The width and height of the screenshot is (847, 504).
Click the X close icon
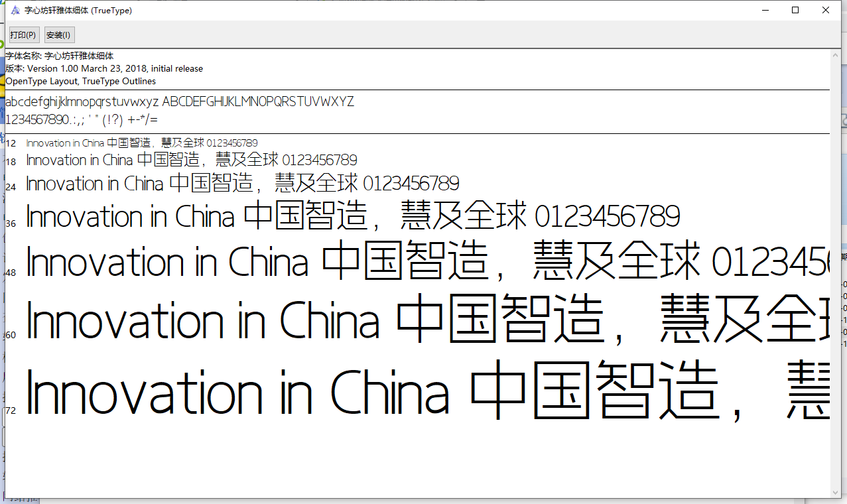coord(824,10)
